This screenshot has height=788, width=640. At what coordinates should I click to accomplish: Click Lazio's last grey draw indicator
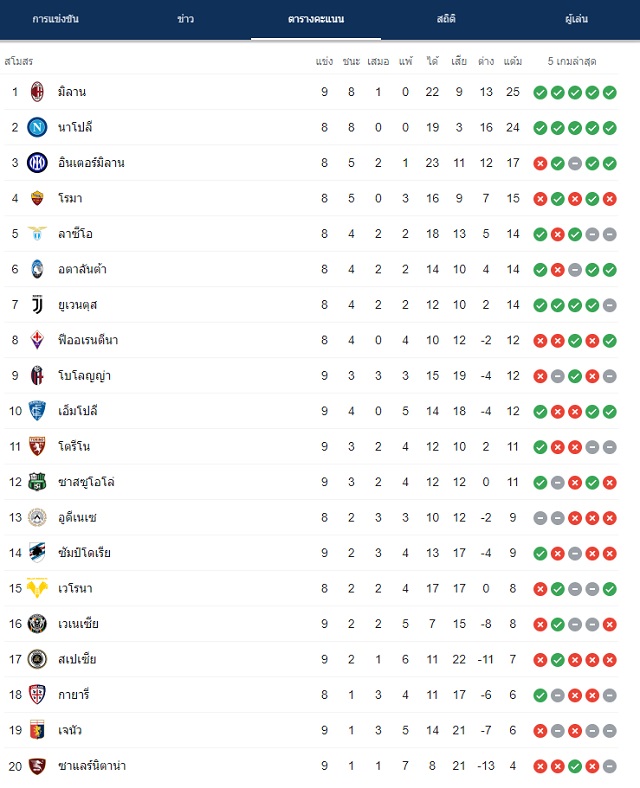(x=610, y=234)
